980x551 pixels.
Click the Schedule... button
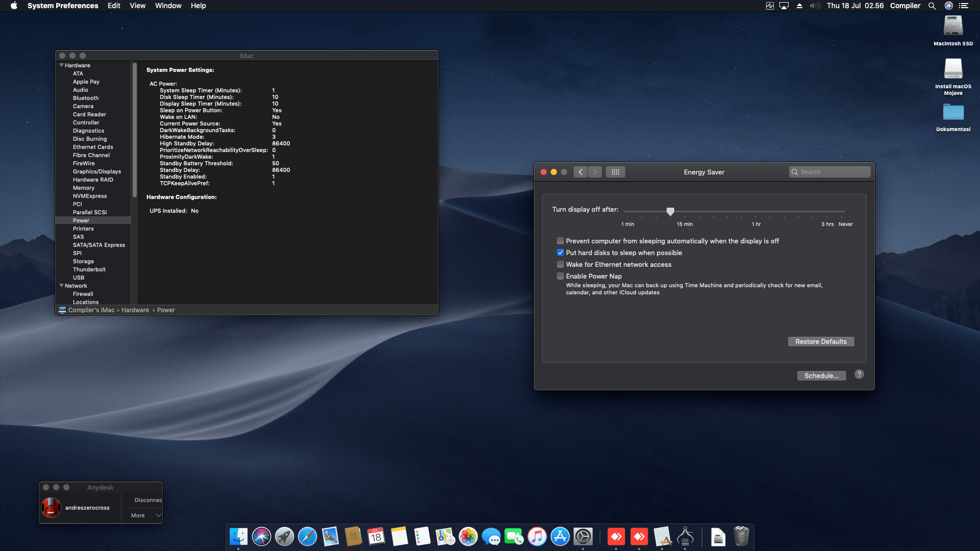tap(821, 375)
